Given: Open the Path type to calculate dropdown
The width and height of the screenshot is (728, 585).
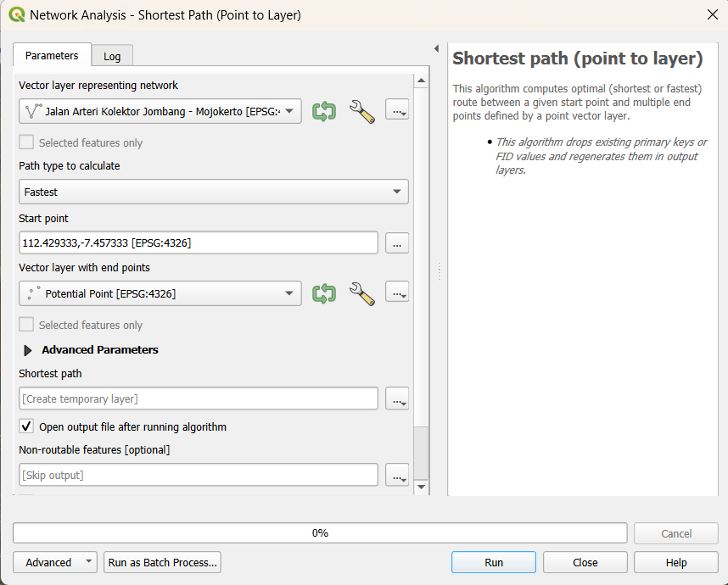Looking at the screenshot, I should pos(213,192).
